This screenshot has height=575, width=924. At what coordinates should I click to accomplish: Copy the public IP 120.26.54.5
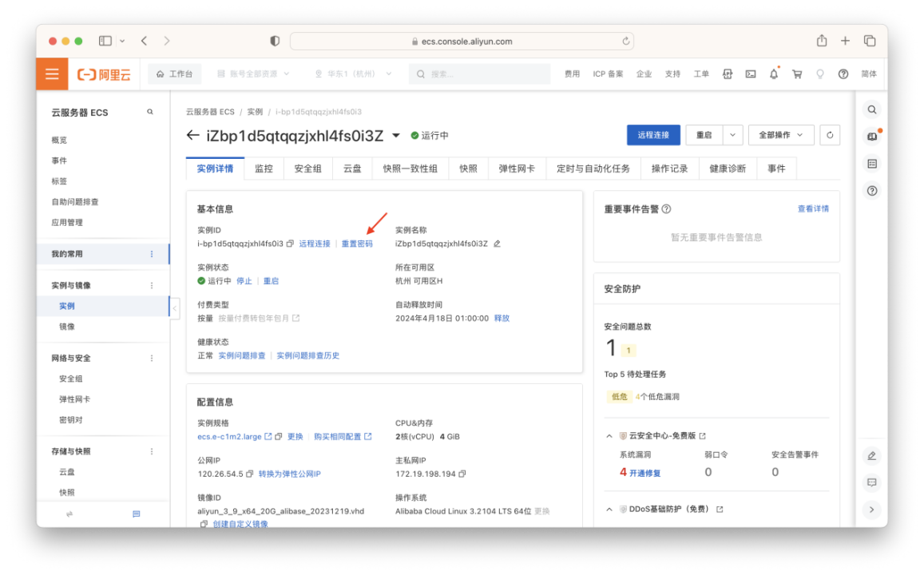(250, 474)
